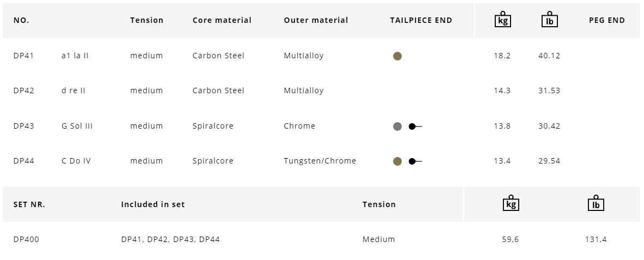The height and width of the screenshot is (260, 644).
Task: Click the kg weight icon in top header
Action: click(502, 20)
